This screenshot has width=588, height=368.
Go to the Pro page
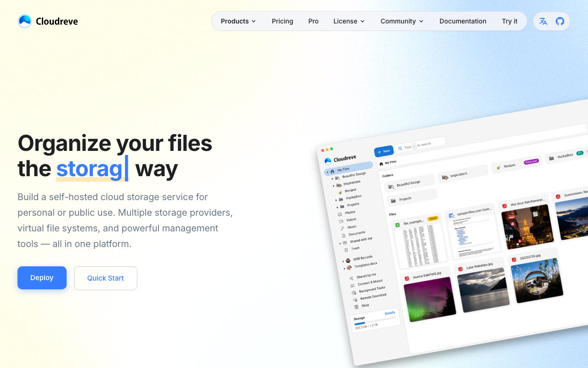pyautogui.click(x=313, y=21)
